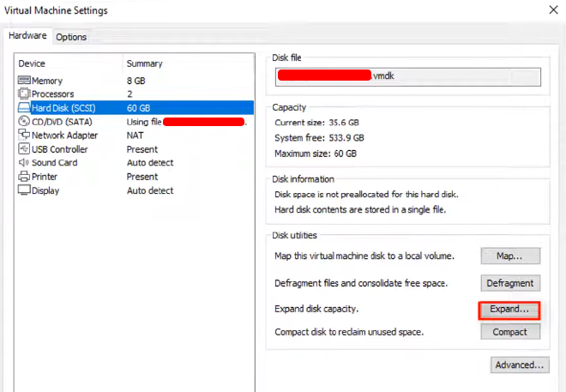This screenshot has width=566, height=392.
Task: Select the Hard Disk (SCSI) icon
Action: (x=24, y=108)
